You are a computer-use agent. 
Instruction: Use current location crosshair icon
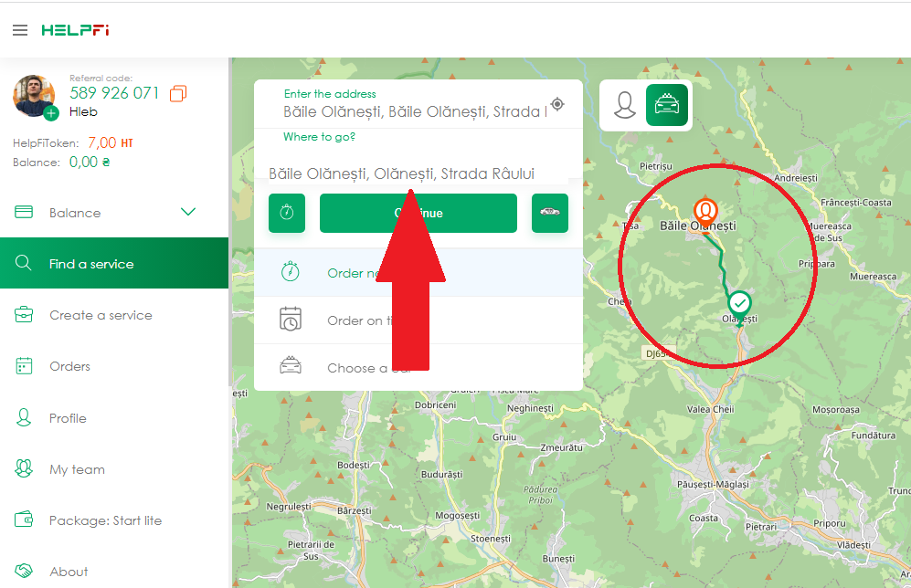557,104
